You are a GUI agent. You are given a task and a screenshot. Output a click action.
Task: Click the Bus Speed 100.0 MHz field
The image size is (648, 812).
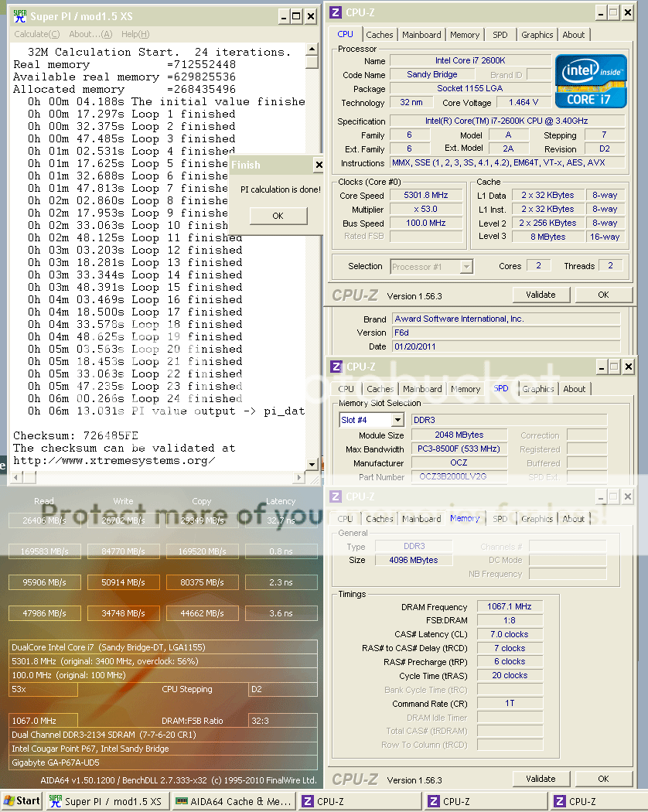point(426,223)
